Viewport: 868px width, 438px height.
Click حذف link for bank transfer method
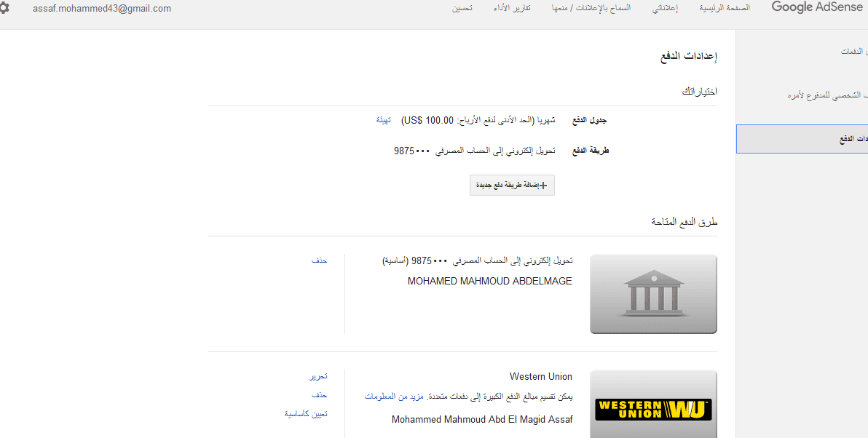pos(320,260)
